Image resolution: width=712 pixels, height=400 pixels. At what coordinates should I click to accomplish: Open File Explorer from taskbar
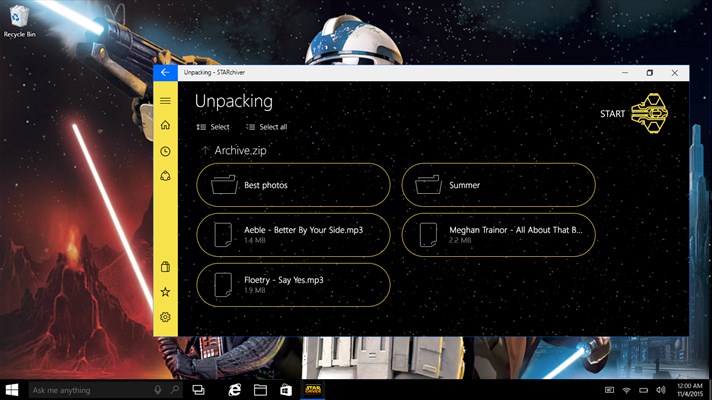[x=260, y=390]
